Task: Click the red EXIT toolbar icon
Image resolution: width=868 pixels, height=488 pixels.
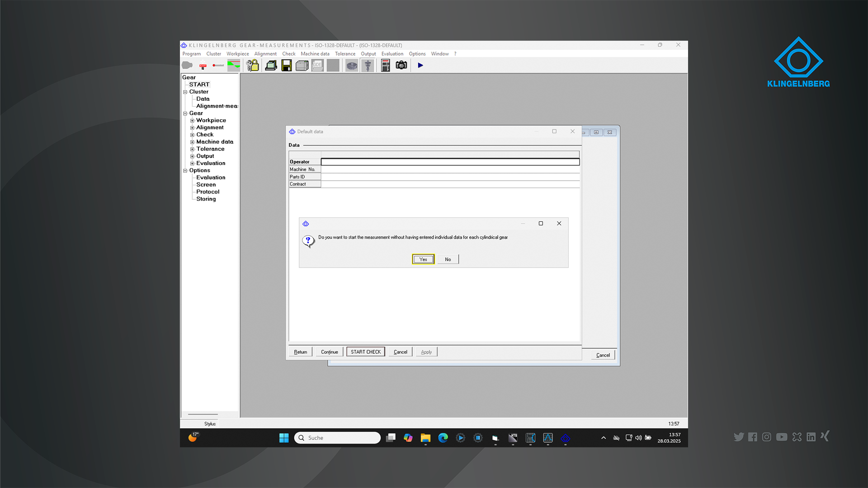Action: pyautogui.click(x=203, y=66)
